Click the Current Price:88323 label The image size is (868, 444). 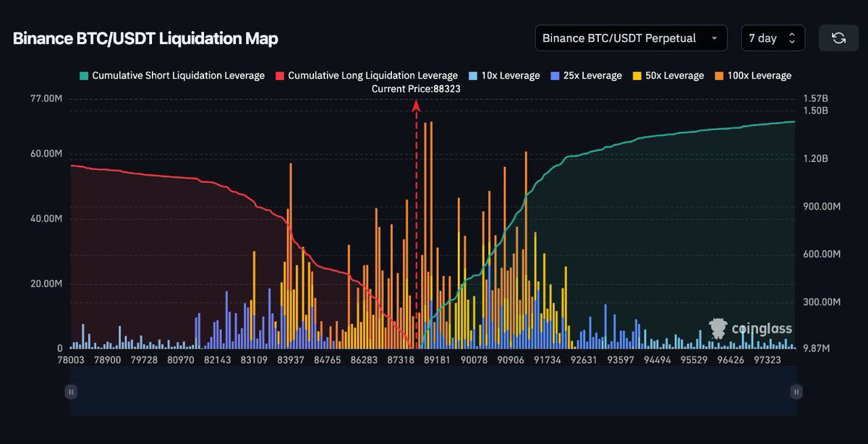coord(416,88)
